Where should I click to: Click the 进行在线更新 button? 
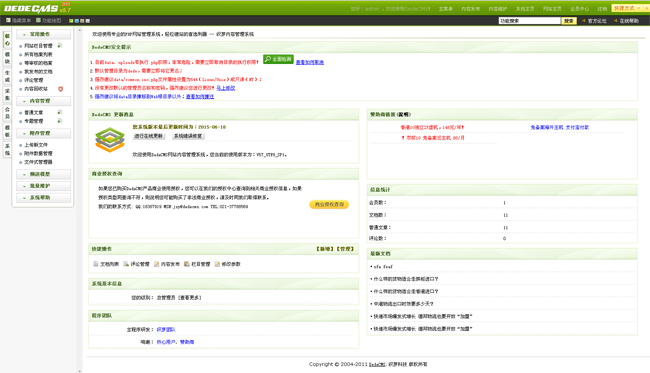point(149,136)
